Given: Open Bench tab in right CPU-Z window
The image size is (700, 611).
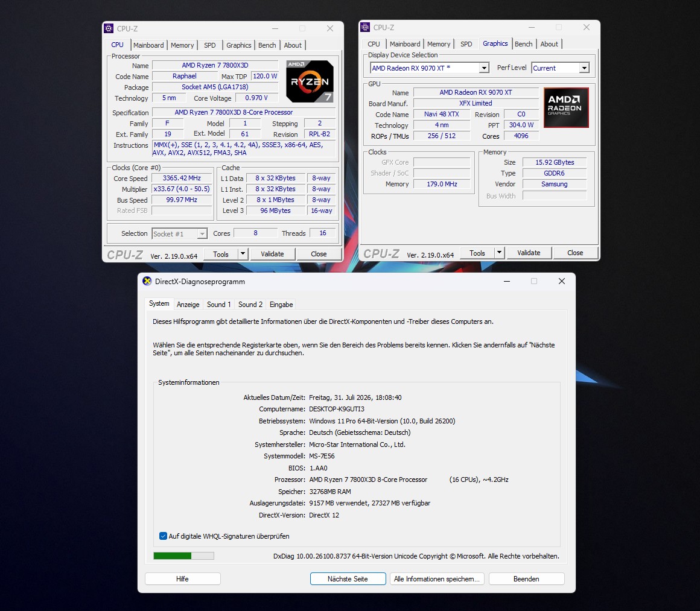Looking at the screenshot, I should click(524, 44).
